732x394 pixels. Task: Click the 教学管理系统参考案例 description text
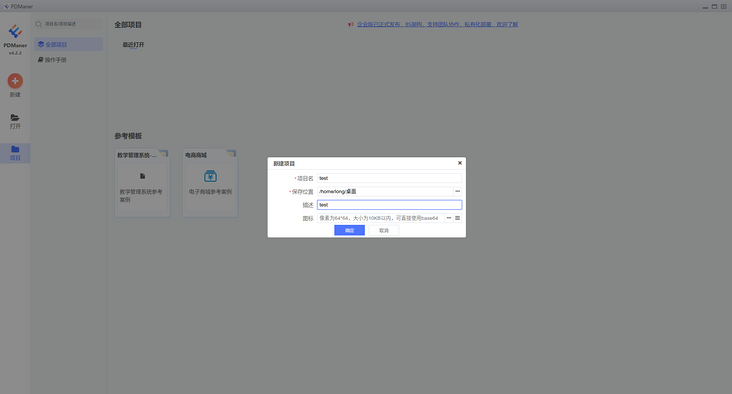point(141,196)
